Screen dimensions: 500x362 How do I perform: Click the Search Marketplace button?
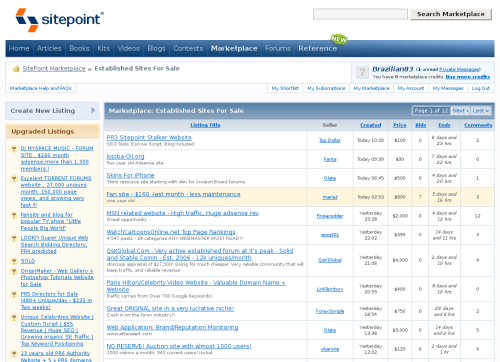(x=451, y=14)
